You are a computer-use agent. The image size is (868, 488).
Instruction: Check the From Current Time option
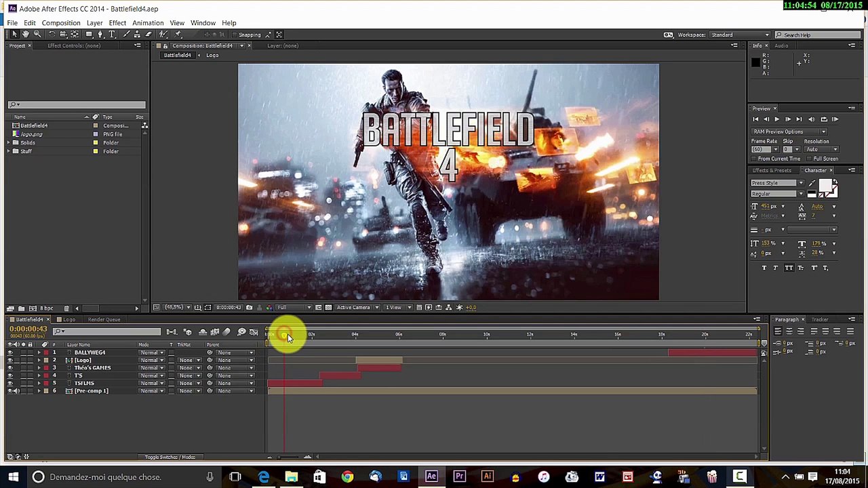coord(755,159)
